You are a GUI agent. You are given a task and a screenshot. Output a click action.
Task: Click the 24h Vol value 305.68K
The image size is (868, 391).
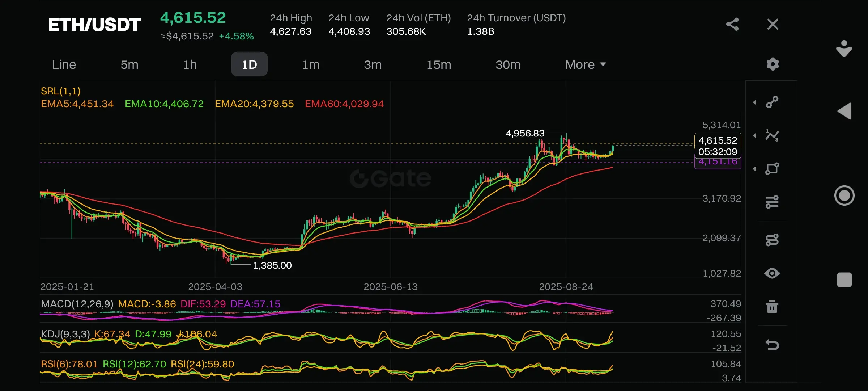(406, 31)
